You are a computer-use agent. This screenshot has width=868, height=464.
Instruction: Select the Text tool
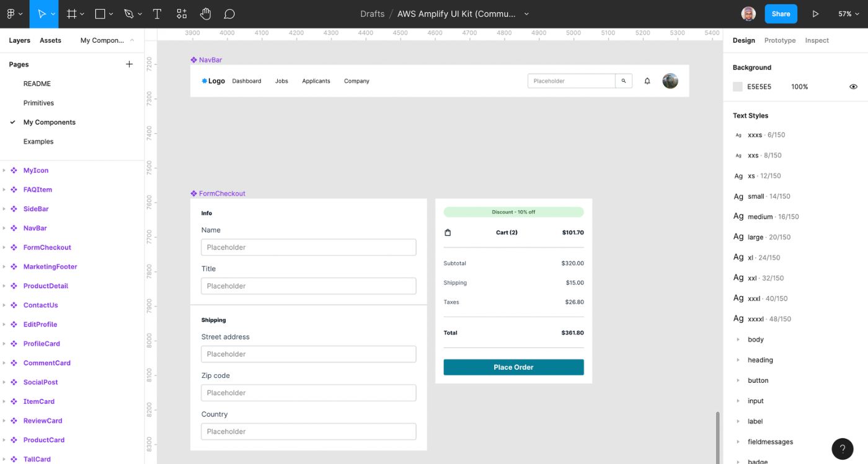pos(157,14)
